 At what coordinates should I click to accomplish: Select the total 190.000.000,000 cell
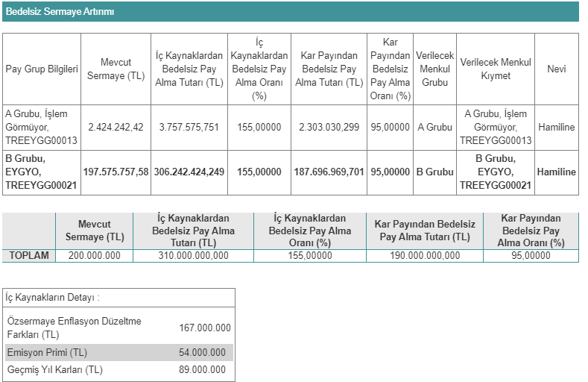(424, 256)
